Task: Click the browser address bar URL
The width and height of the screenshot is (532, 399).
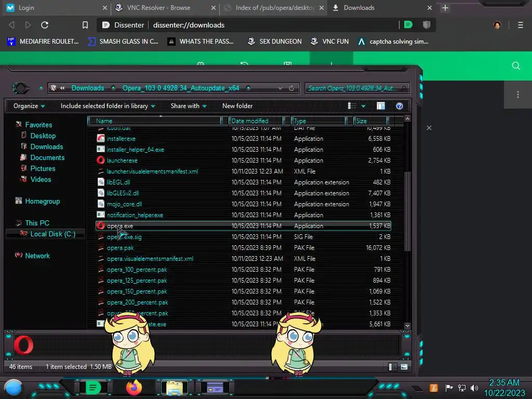Action: [189, 25]
